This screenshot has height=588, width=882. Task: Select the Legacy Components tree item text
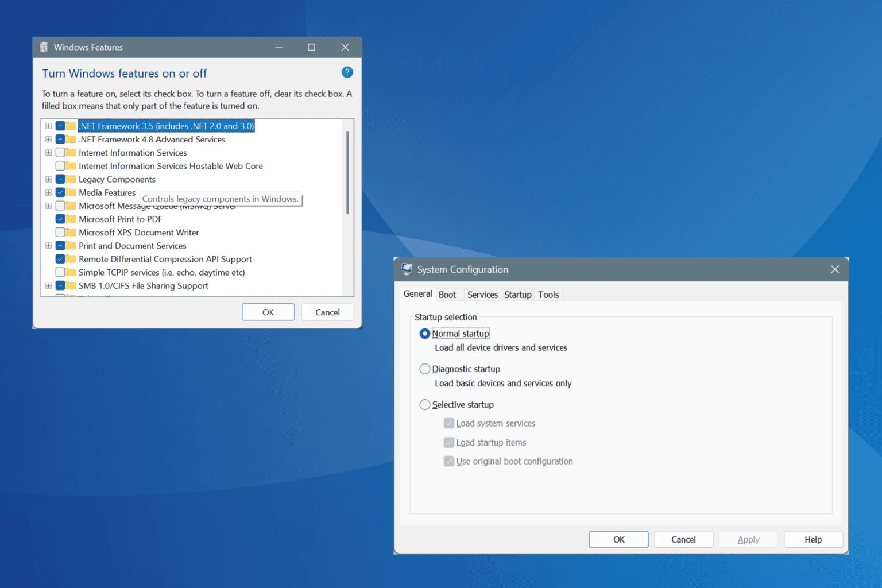click(x=117, y=179)
